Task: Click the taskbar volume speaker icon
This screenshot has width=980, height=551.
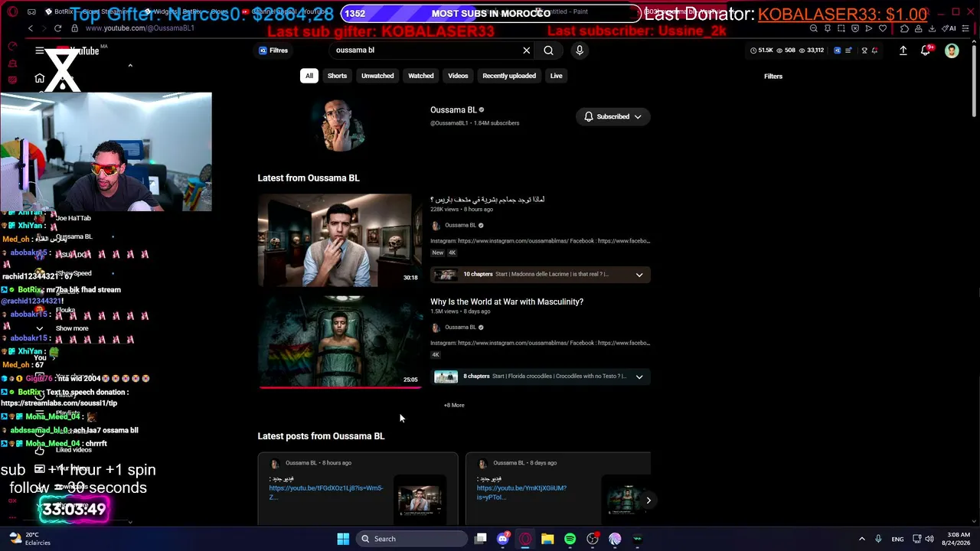Action: click(930, 539)
